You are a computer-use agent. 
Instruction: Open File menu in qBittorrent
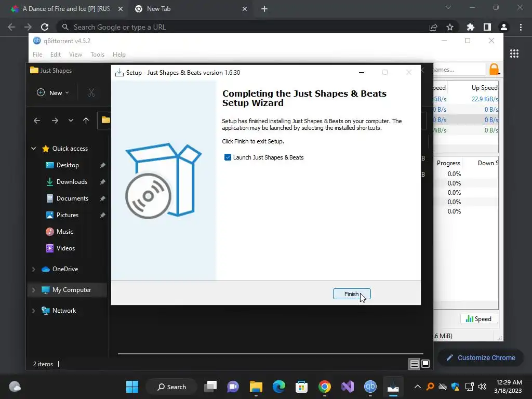[x=37, y=54]
